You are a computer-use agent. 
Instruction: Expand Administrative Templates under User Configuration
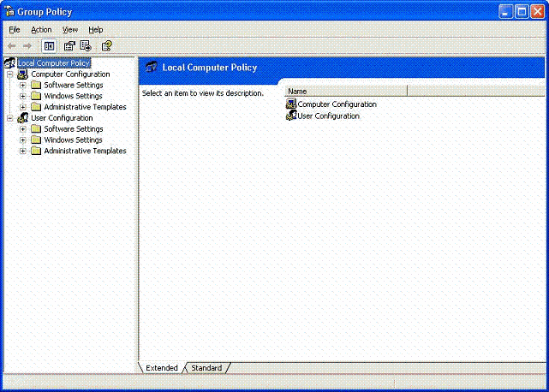[23, 151]
